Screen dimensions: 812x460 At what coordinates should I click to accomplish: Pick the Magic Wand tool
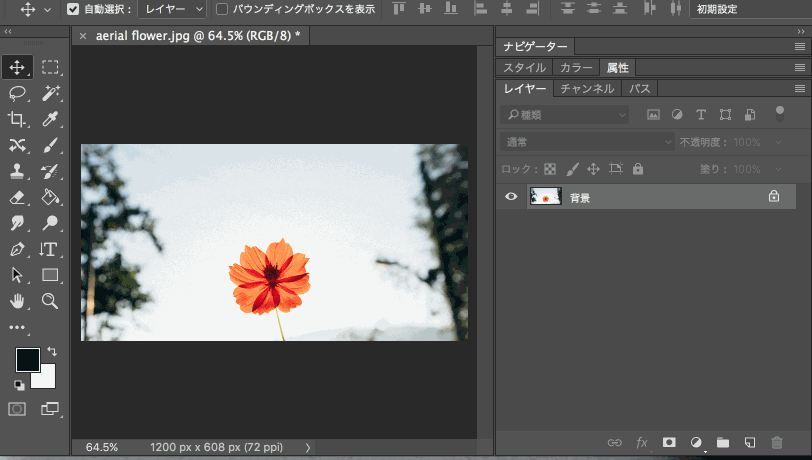coord(50,93)
